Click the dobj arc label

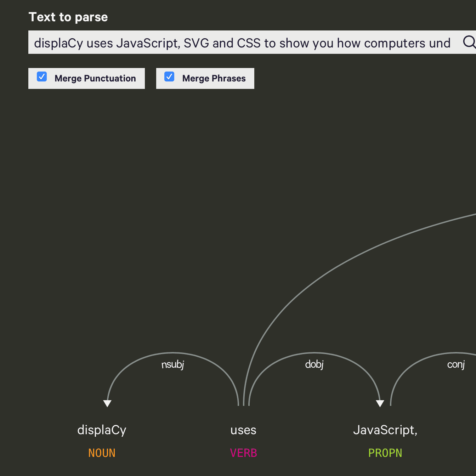[x=314, y=364]
